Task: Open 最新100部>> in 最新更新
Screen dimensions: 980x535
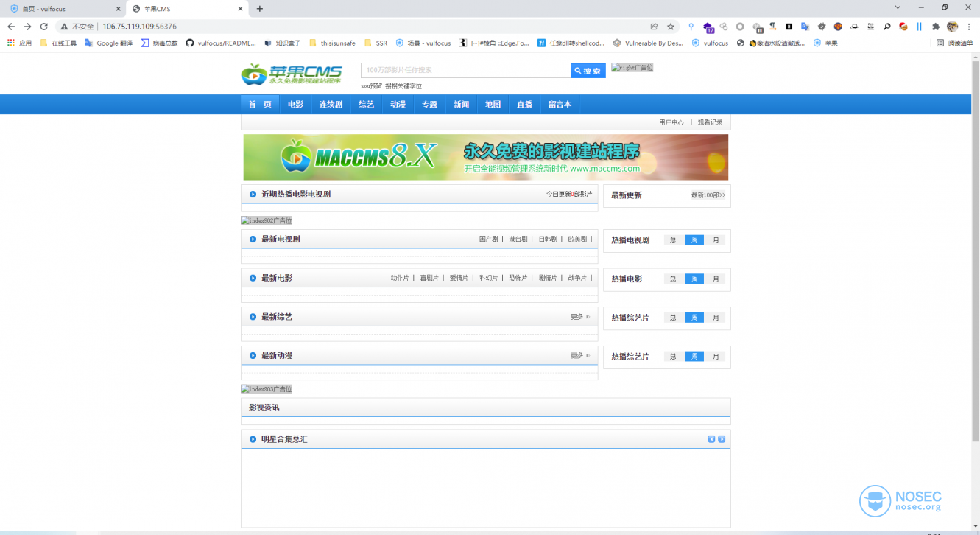Action: tap(708, 195)
